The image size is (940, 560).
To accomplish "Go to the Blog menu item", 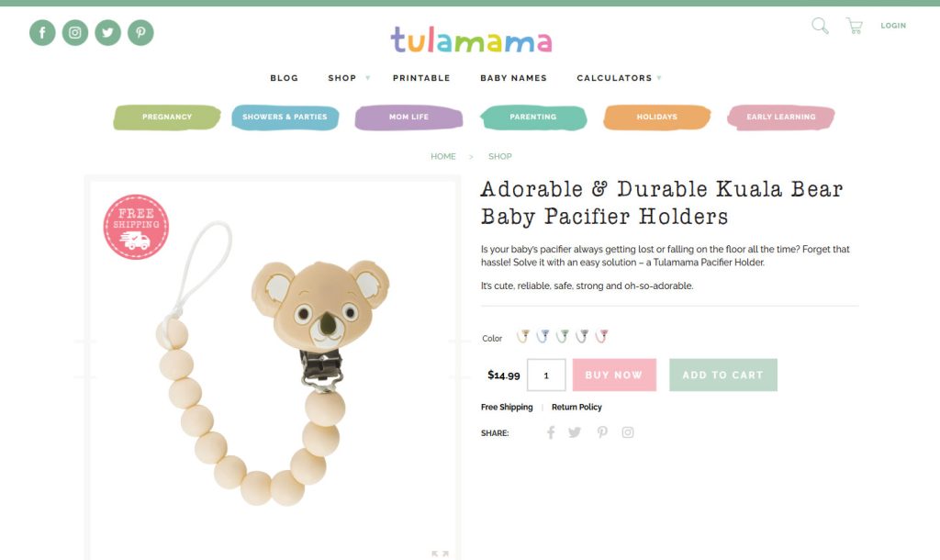I will 285,78.
